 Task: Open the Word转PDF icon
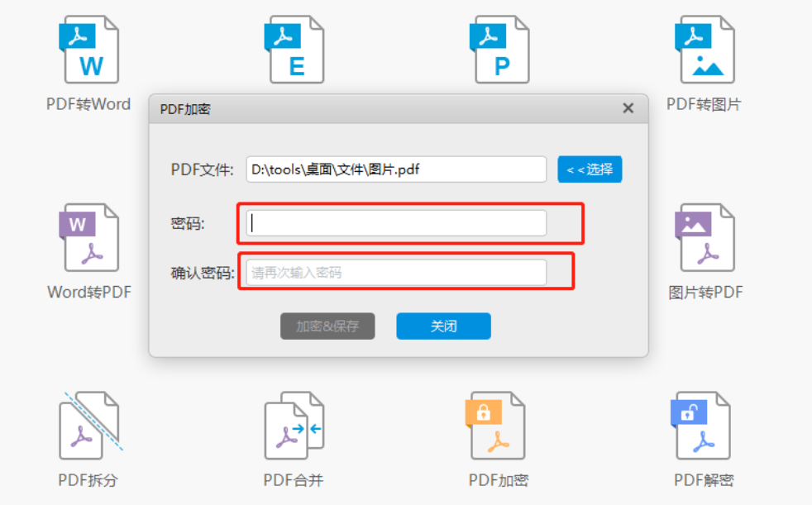coord(89,237)
